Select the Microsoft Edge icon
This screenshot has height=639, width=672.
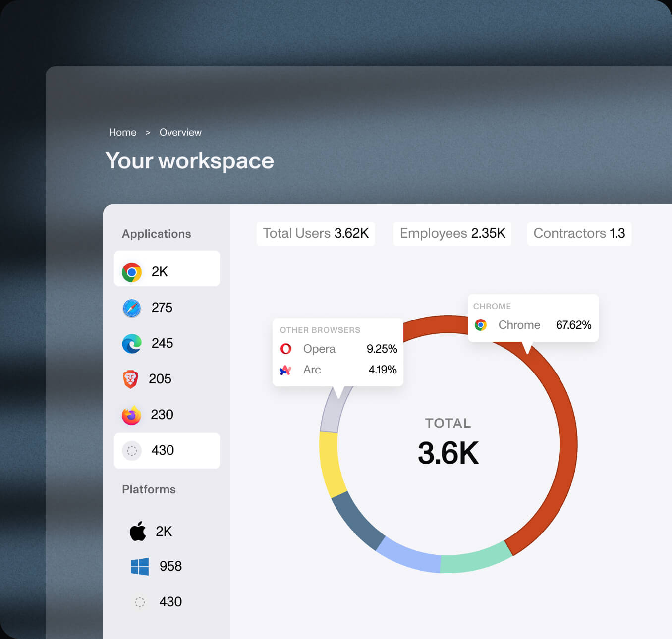tap(132, 343)
